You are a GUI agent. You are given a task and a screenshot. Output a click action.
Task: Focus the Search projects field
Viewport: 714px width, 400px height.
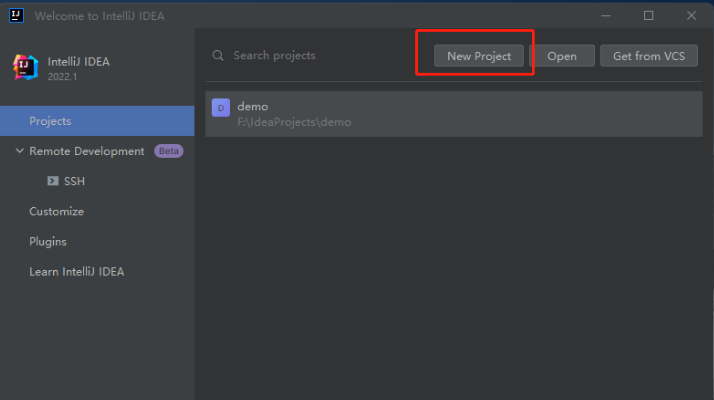[310, 56]
